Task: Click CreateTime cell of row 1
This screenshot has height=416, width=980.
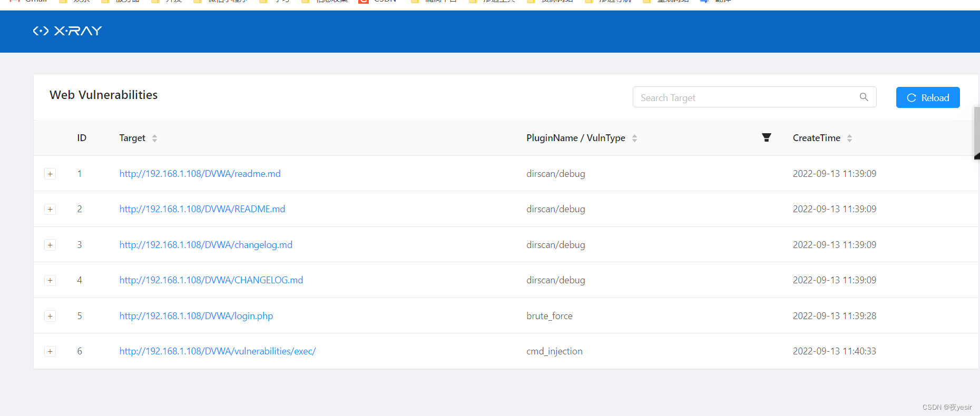Action: (835, 174)
